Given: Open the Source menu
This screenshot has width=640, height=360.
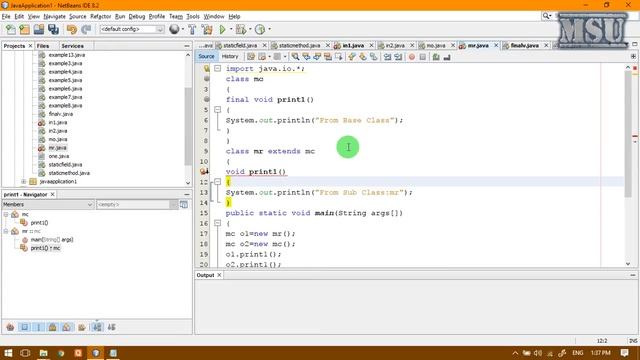Looking at the screenshot, I should [78, 16].
